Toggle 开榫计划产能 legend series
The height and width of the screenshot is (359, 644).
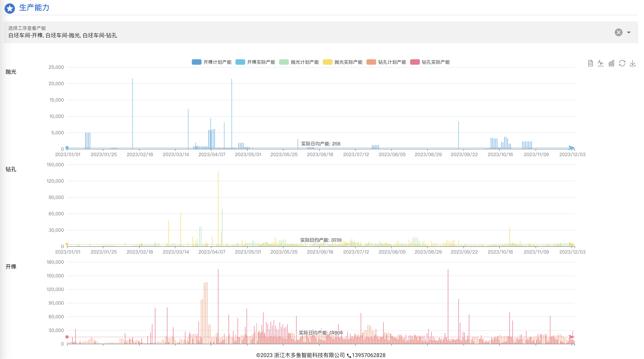coord(211,62)
